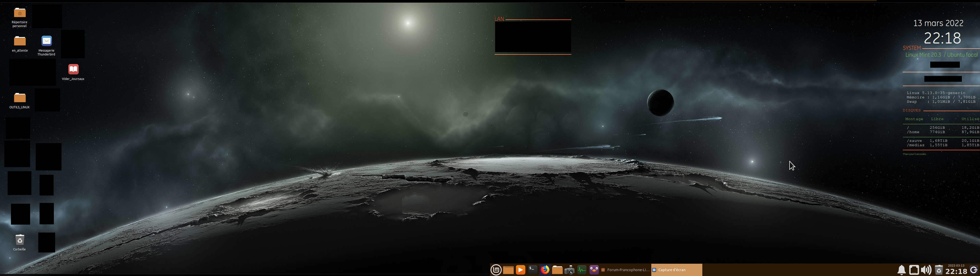Click the Linux Mint 20.3 / Ubuntu focal text
This screenshot has height=276, width=980.
(941, 55)
